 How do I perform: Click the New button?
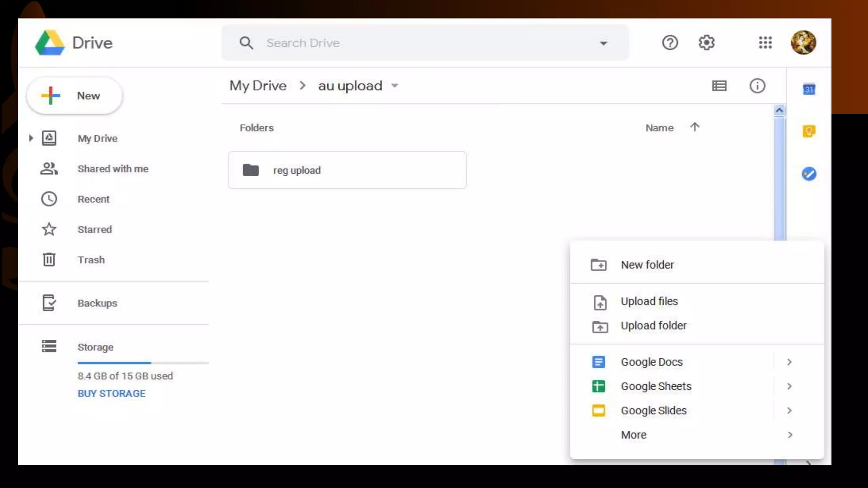tap(75, 96)
